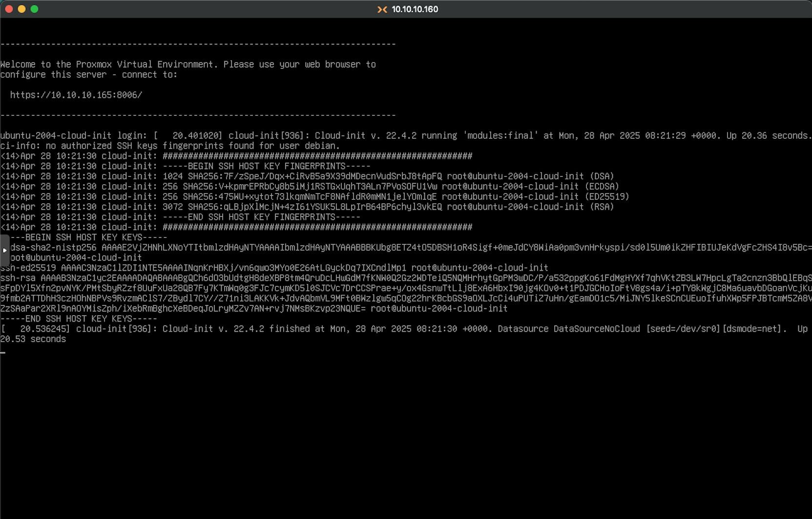Click the 'ci-info: no authorized SSH keys' line
812x519 pixels.
[x=170, y=146]
